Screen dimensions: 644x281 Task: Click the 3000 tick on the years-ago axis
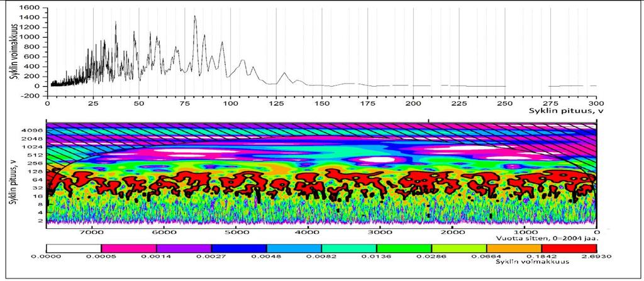point(380,232)
